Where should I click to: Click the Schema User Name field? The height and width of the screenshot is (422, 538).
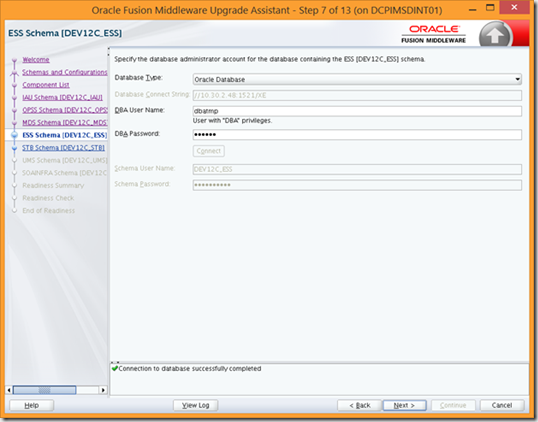click(357, 169)
